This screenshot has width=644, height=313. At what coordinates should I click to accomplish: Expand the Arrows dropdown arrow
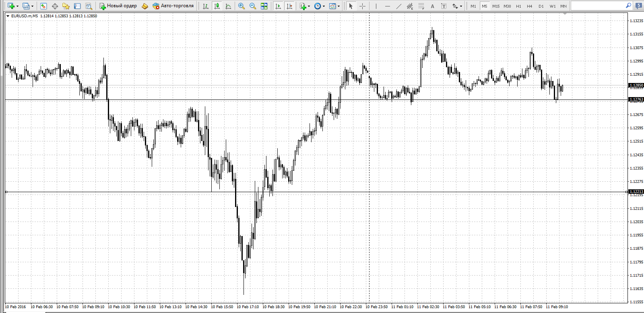point(461,6)
